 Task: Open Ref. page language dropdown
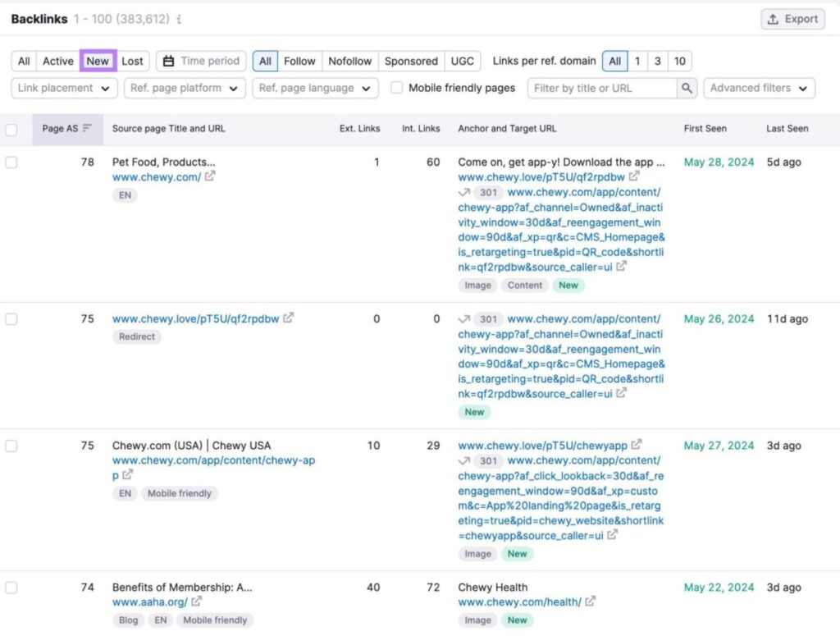(x=315, y=88)
